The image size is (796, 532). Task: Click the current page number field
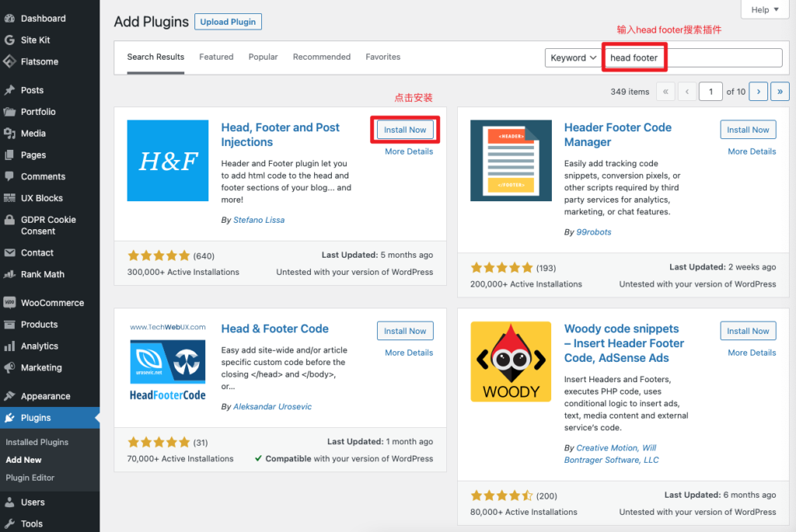pos(710,92)
